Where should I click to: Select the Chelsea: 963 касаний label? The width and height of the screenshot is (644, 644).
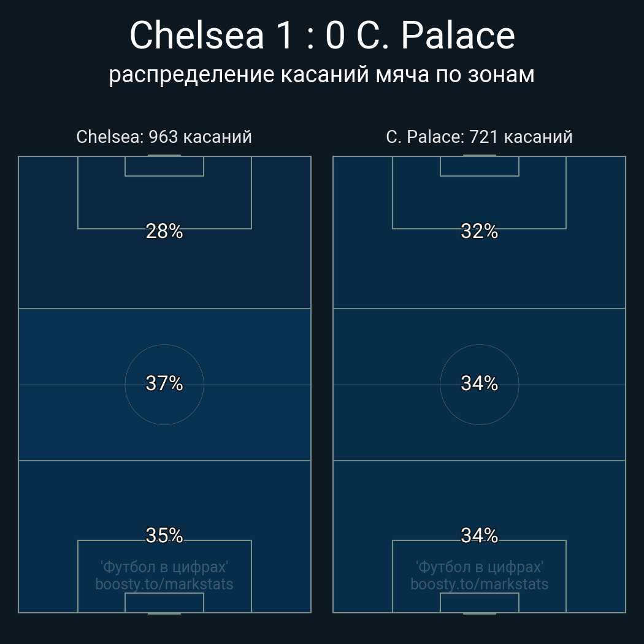[x=164, y=137]
